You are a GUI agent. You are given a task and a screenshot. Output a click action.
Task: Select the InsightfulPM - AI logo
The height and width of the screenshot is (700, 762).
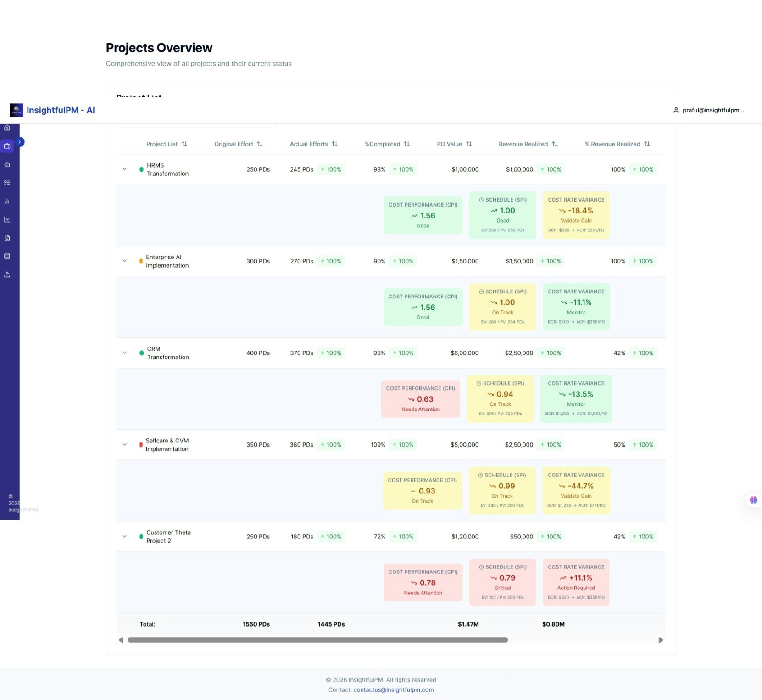coord(52,110)
